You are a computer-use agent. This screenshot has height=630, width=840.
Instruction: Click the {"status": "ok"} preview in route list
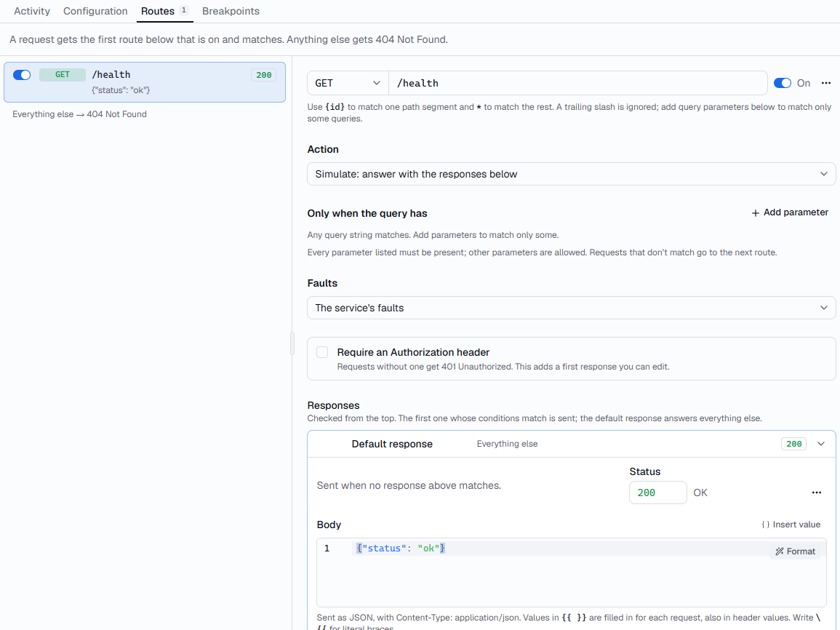tap(121, 90)
